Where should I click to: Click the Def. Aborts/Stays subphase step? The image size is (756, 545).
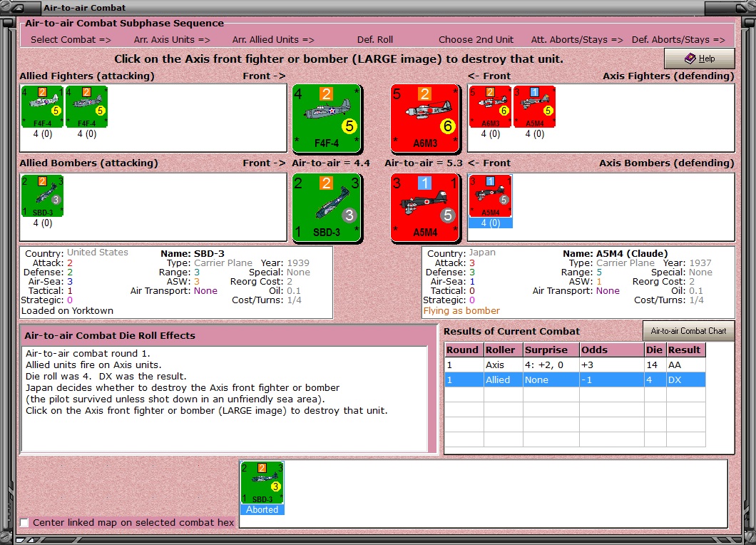678,39
